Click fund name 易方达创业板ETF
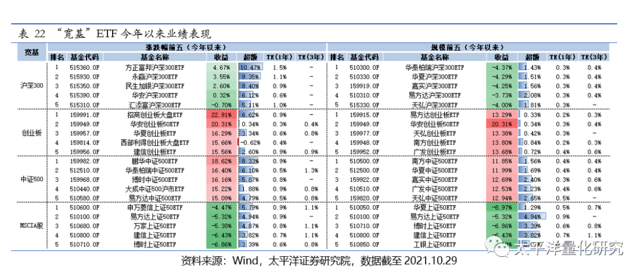The height and width of the screenshot is (276, 644). [x=435, y=114]
